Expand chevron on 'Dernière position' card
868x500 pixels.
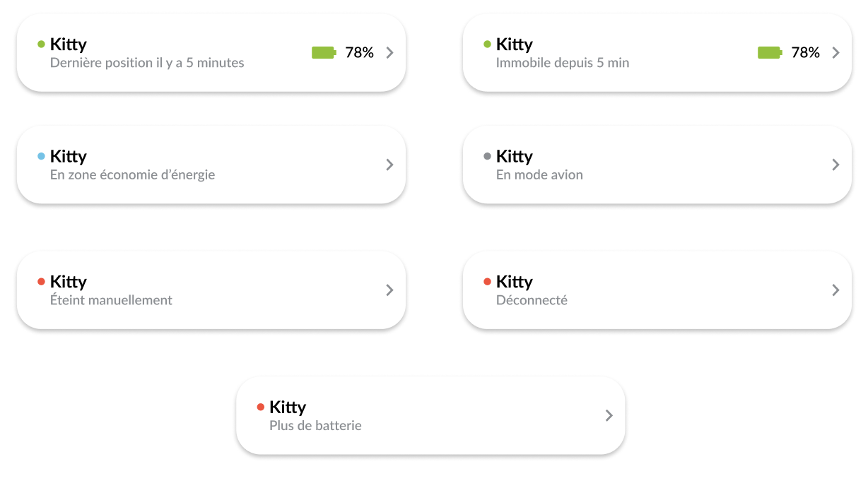pos(389,52)
